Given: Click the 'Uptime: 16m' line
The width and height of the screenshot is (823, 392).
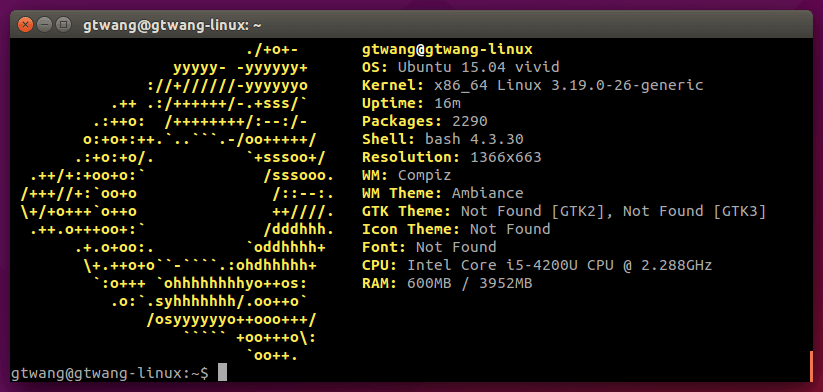Looking at the screenshot, I should coord(411,103).
